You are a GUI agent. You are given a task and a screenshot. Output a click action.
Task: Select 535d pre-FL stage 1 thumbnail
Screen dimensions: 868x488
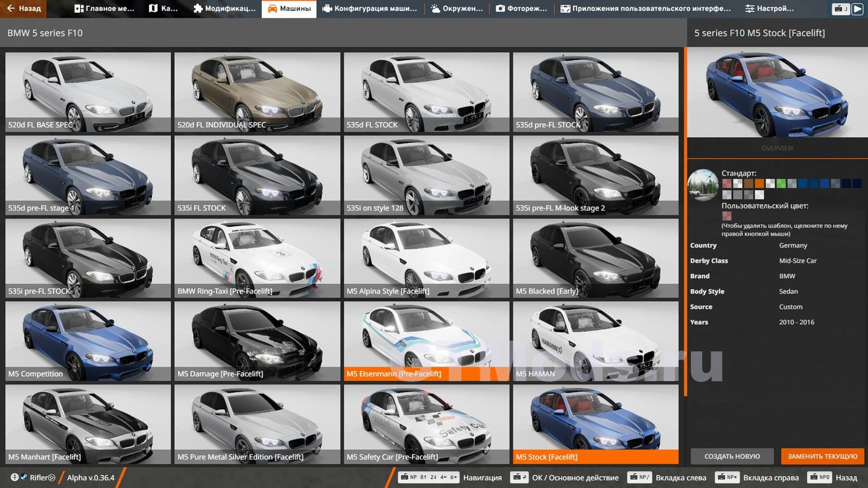(x=88, y=175)
